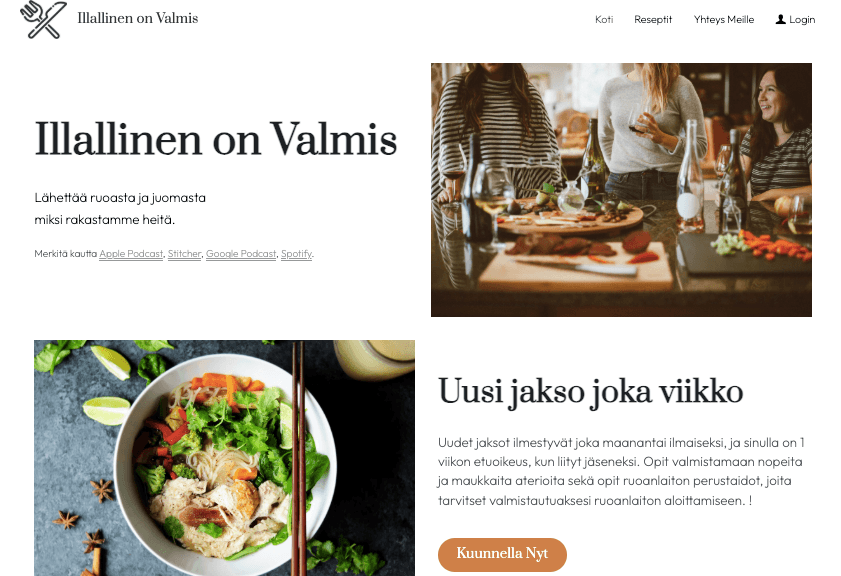Image resolution: width=841 pixels, height=576 pixels.
Task: Click the paragraph starting Uudet jaksot ilmestyvät
Action: coord(621,471)
